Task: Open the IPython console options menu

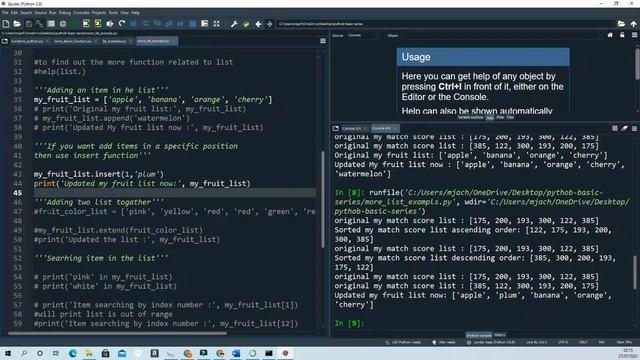Action: (634, 129)
